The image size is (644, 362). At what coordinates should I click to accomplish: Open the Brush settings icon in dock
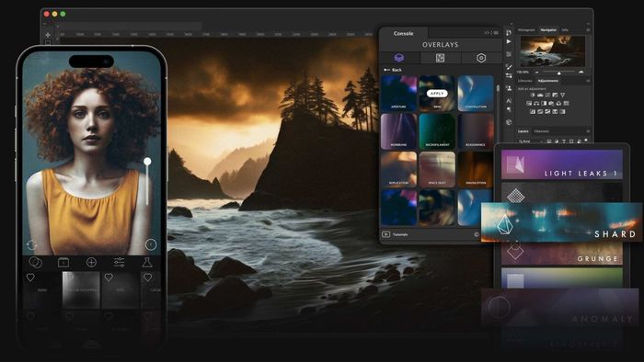pyautogui.click(x=509, y=67)
